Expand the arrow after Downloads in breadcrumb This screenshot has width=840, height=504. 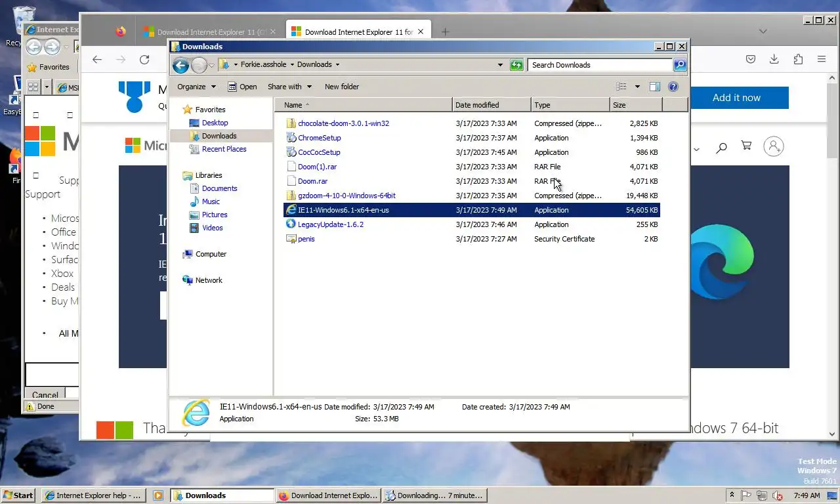click(338, 65)
